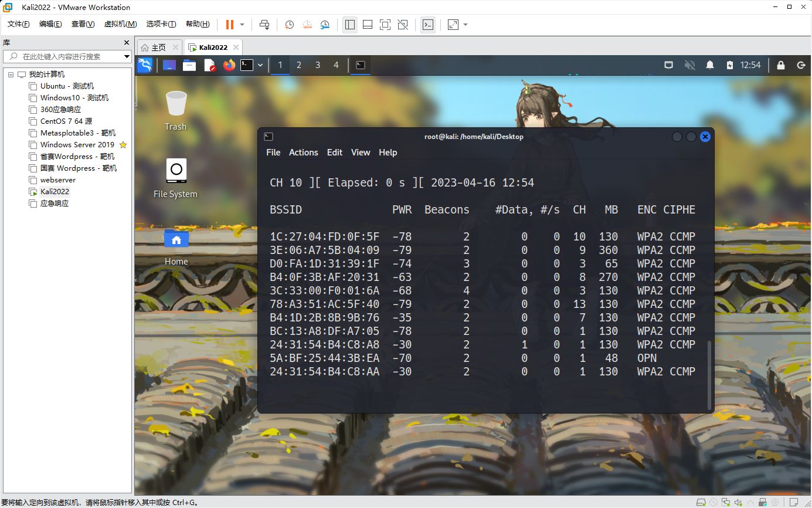
Task: Open the Kali applications menu
Action: point(145,65)
